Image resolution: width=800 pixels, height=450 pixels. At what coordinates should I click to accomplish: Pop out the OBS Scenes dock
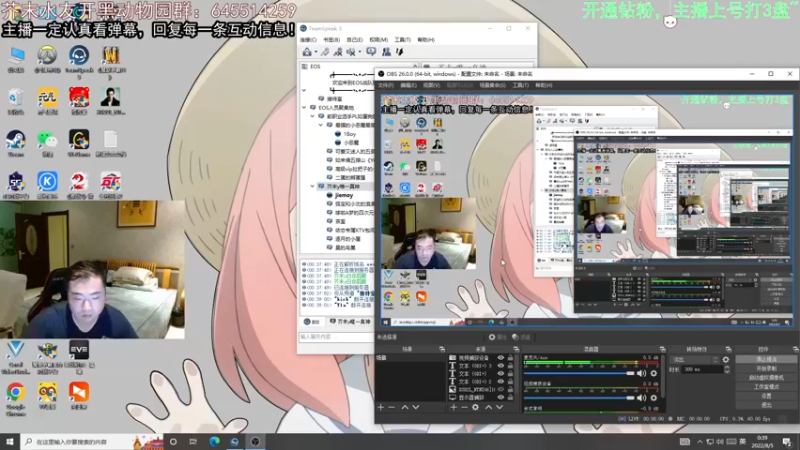(442, 349)
